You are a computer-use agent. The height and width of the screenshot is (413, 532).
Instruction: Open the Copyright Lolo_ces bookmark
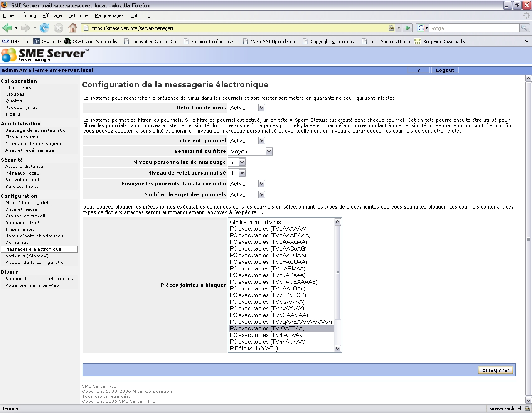click(x=330, y=42)
